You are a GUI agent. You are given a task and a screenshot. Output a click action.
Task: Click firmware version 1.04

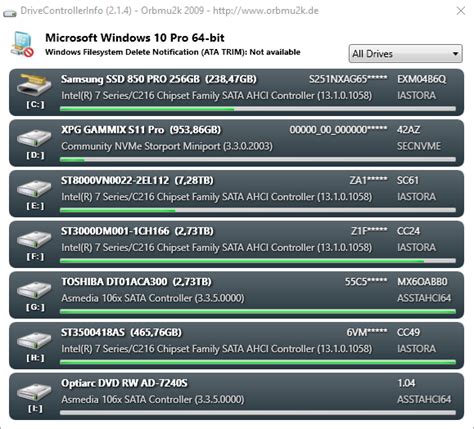point(406,383)
